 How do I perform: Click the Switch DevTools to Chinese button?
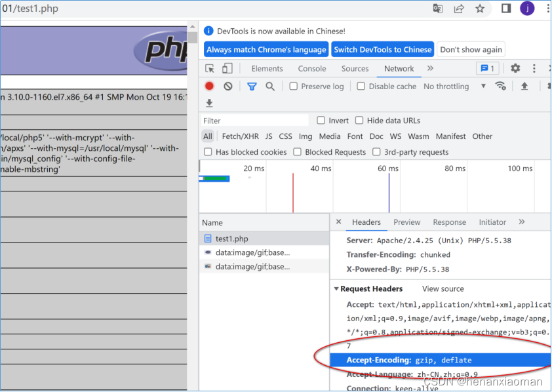pyautogui.click(x=382, y=49)
